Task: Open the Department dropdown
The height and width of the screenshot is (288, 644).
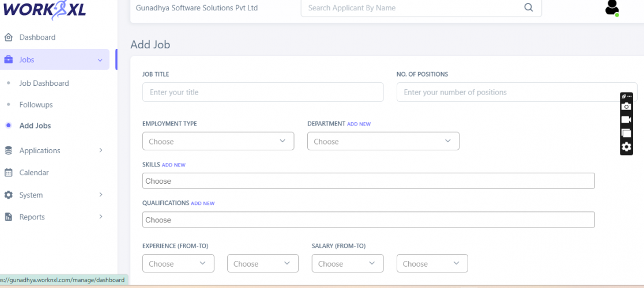Action: click(x=383, y=141)
